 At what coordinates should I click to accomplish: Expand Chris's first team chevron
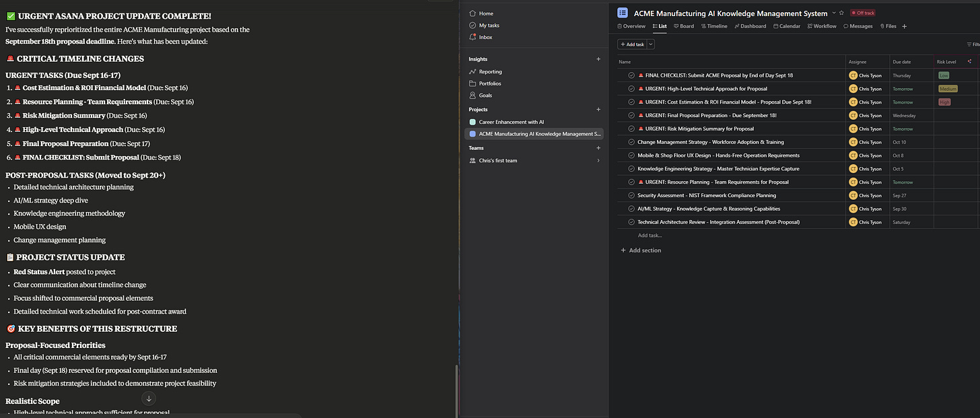598,160
